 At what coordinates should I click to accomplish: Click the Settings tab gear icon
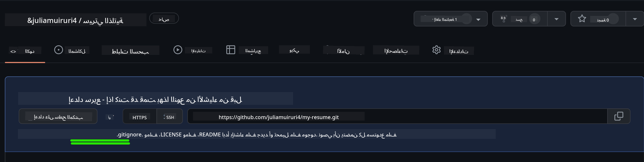[x=436, y=50]
